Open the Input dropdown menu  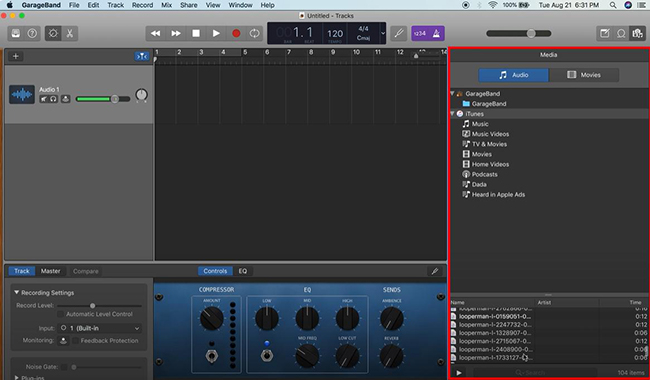point(99,328)
